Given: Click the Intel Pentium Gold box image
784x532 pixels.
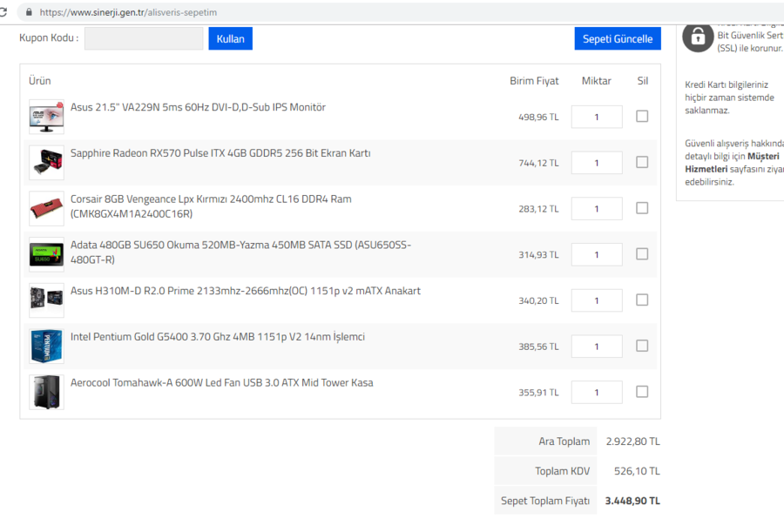Looking at the screenshot, I should (x=46, y=346).
